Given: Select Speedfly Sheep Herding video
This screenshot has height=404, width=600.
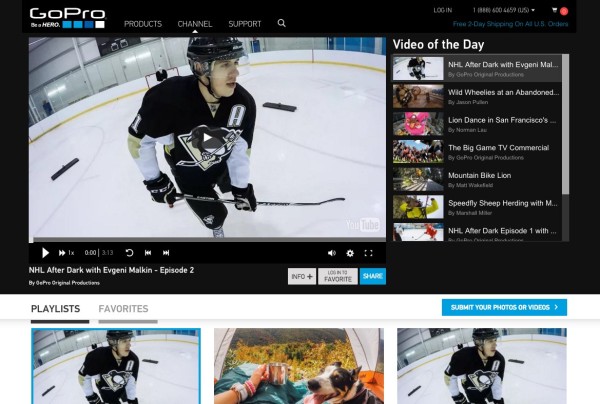Looking at the screenshot, I should point(477,207).
